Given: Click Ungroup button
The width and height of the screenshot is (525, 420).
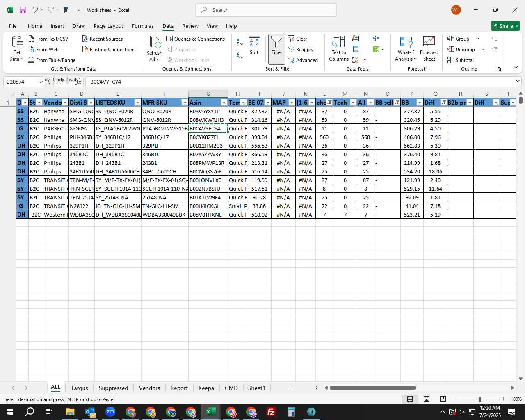Looking at the screenshot, I should [461, 49].
